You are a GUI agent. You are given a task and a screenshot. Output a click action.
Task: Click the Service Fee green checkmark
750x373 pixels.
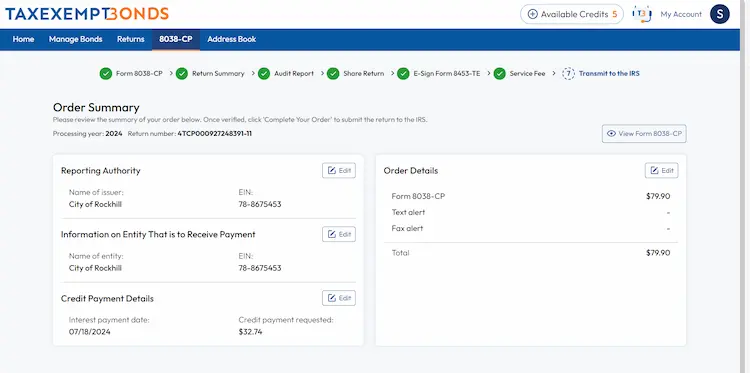499,74
